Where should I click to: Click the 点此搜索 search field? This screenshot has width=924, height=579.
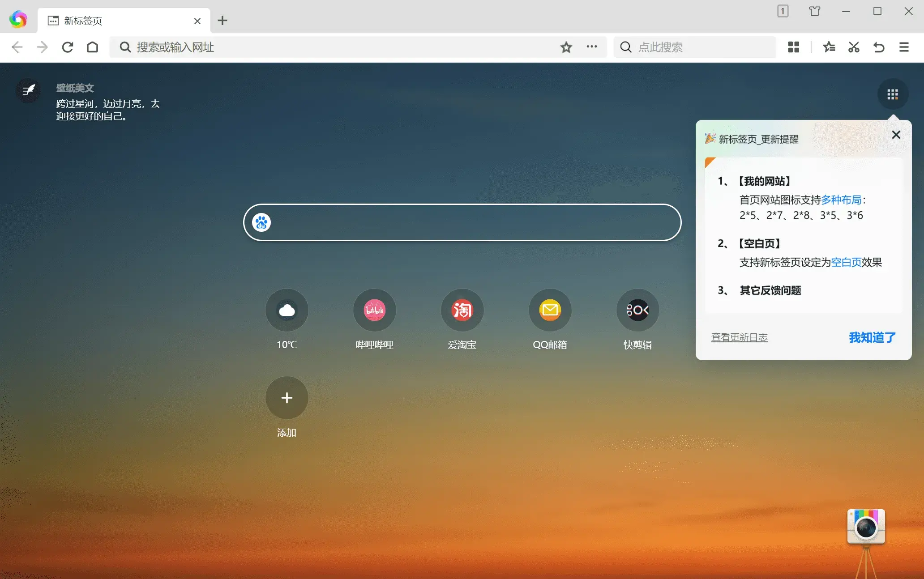pyautogui.click(x=694, y=47)
